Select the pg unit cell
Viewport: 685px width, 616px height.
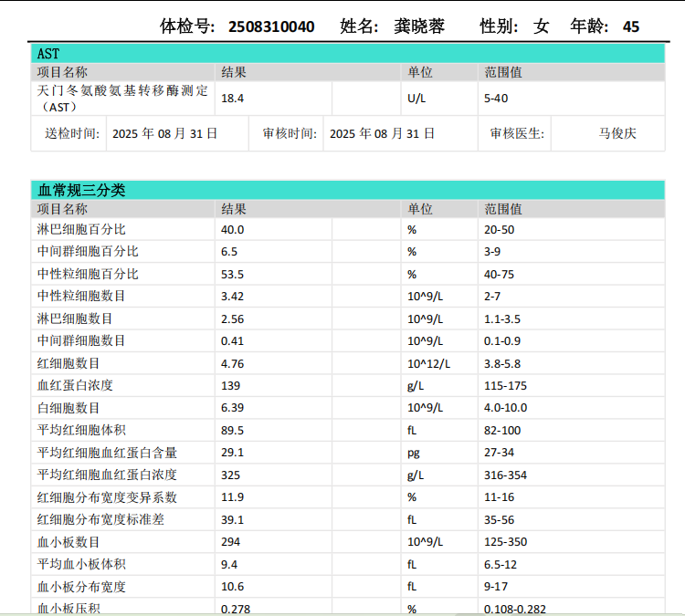click(414, 453)
